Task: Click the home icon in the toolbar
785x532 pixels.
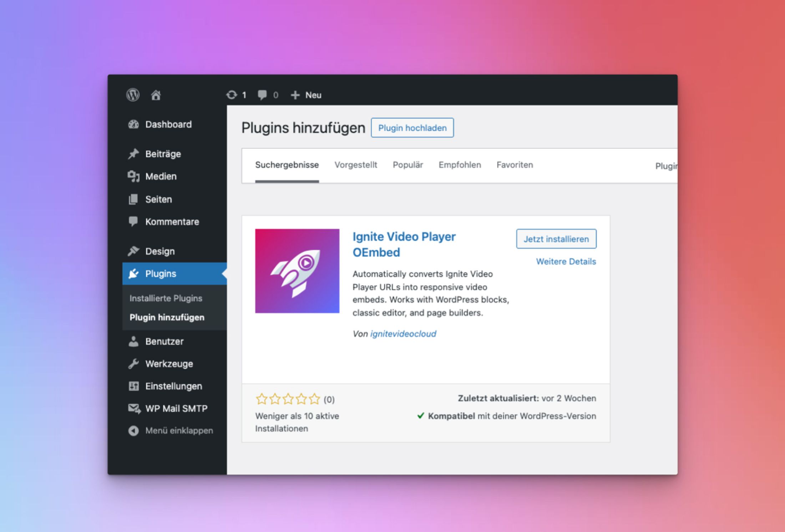Action: coord(156,95)
